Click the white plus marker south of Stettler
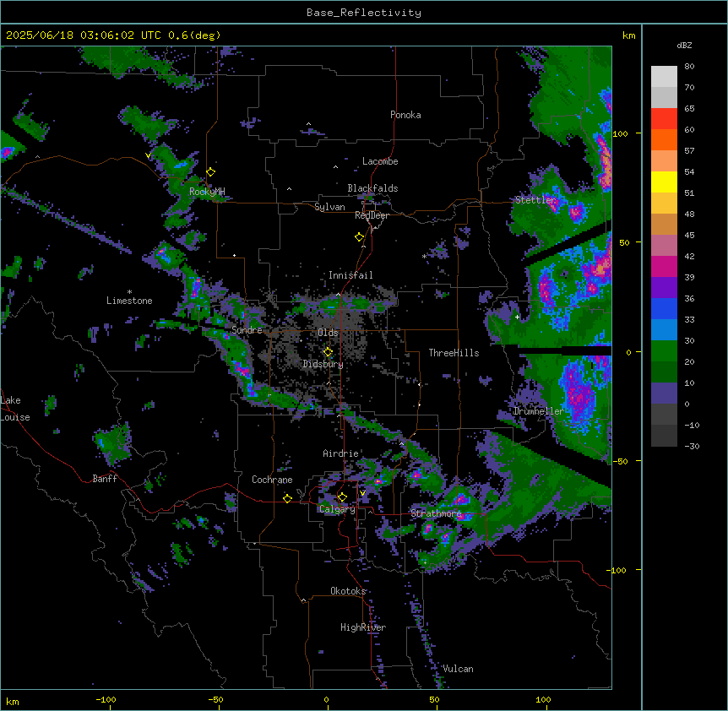728x711 pixels. 517,317
